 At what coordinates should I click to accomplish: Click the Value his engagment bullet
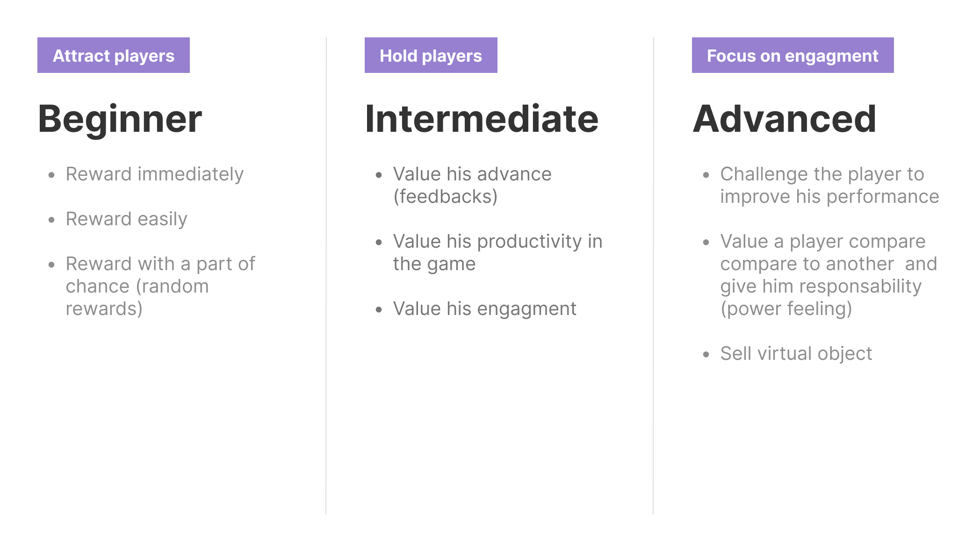tap(484, 309)
